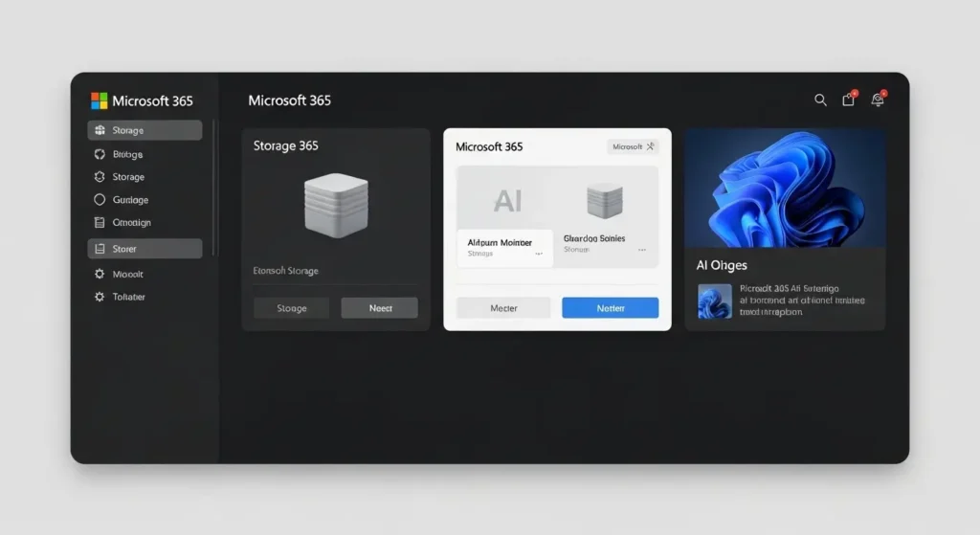The height and width of the screenshot is (535, 980).
Task: Click the 'Gluardog Soinies' label
Action: 593,238
